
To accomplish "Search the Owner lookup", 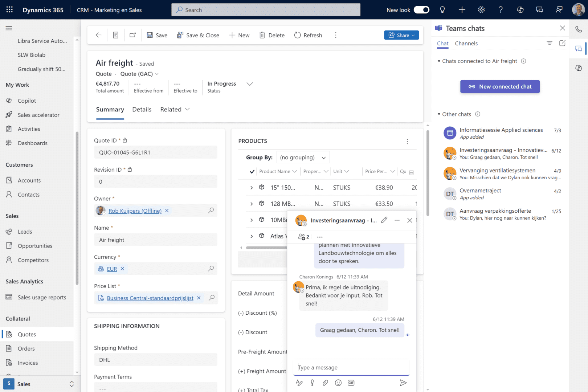I will [x=211, y=211].
